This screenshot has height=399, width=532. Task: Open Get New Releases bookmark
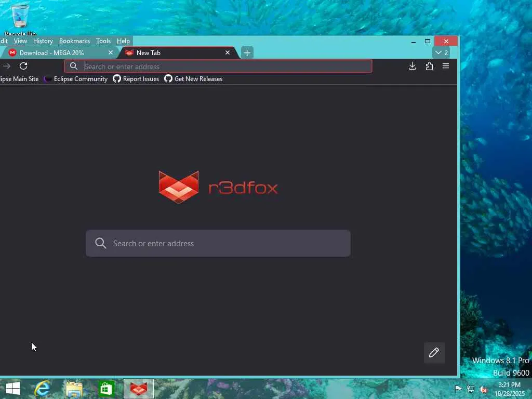[193, 79]
